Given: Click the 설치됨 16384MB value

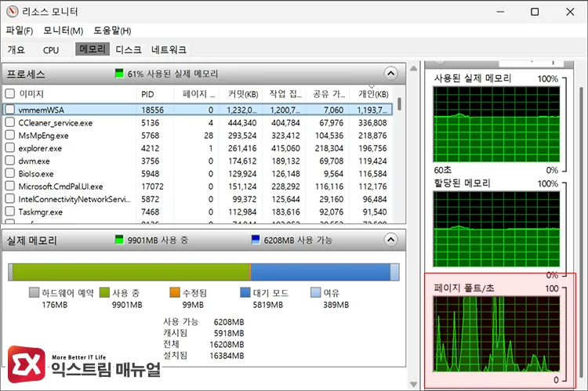Looking at the screenshot, I should coord(227,356).
